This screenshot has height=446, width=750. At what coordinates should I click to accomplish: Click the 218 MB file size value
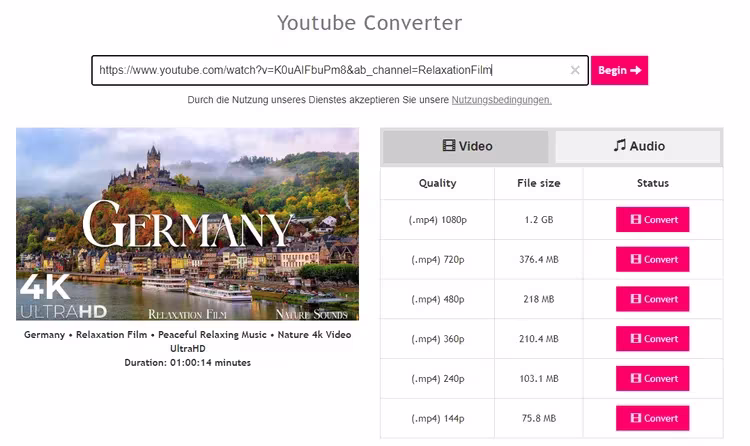click(x=539, y=299)
